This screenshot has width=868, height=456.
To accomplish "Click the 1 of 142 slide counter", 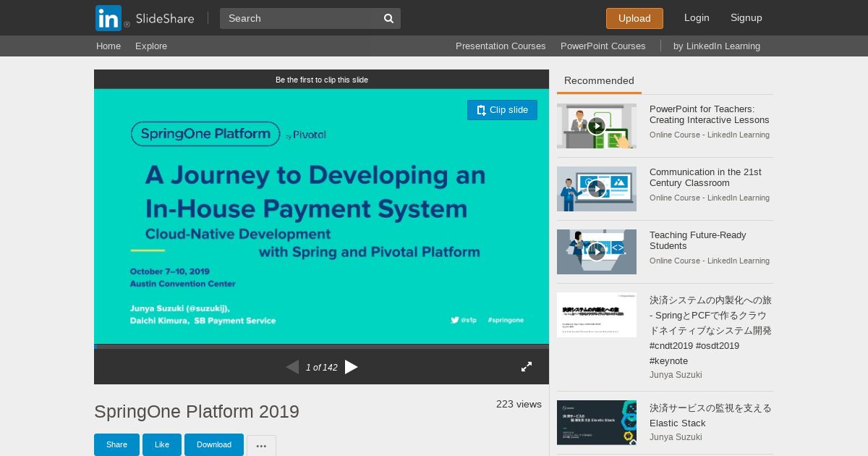I will tap(322, 368).
